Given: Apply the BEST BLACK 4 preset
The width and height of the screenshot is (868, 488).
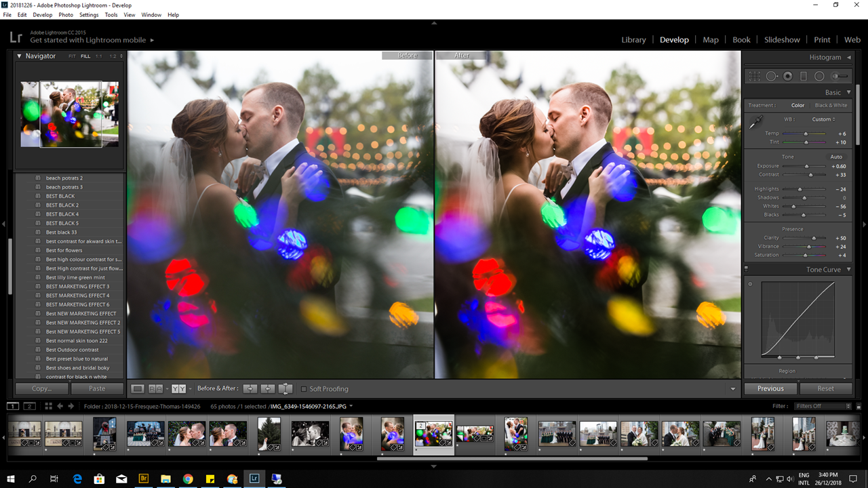Looking at the screenshot, I should [x=62, y=214].
